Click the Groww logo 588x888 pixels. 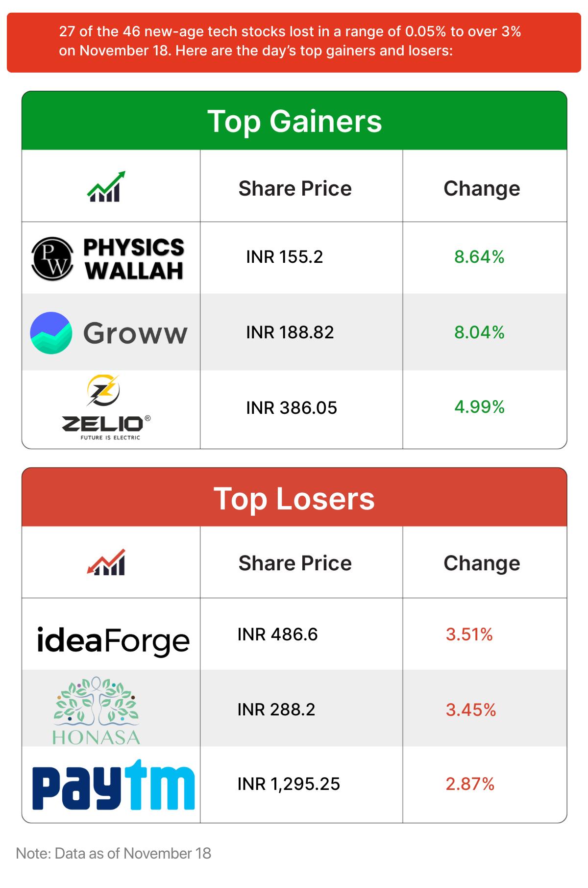[109, 333]
